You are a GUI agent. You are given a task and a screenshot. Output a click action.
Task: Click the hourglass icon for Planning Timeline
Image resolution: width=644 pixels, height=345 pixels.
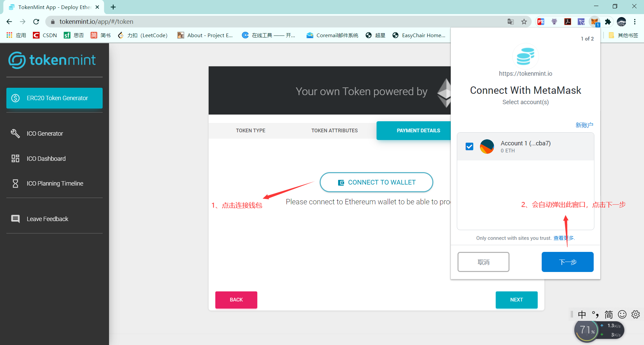coord(15,184)
